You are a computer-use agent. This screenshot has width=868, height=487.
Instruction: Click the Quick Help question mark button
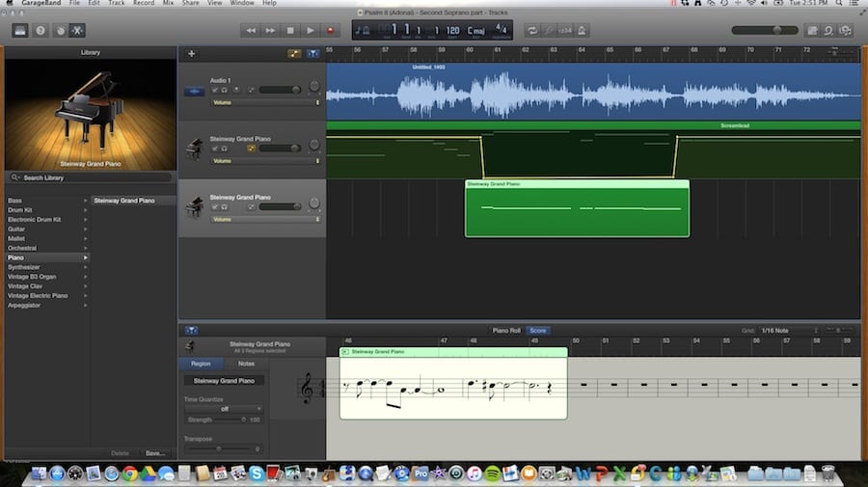click(41, 31)
